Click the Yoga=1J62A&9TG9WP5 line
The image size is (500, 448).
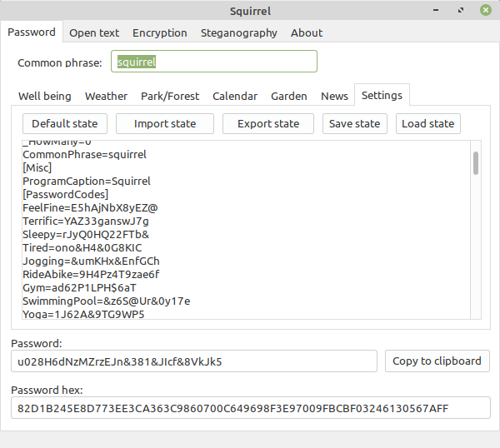tap(83, 314)
